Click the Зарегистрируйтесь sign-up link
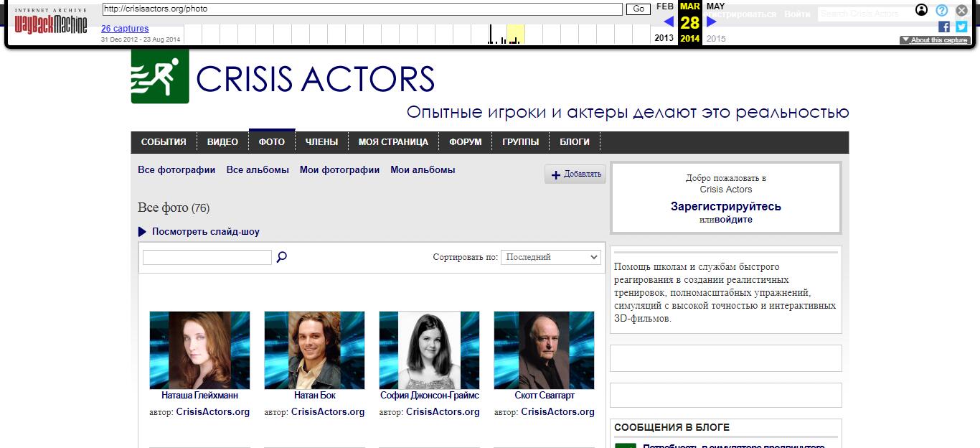The image size is (980, 448). pos(726,207)
